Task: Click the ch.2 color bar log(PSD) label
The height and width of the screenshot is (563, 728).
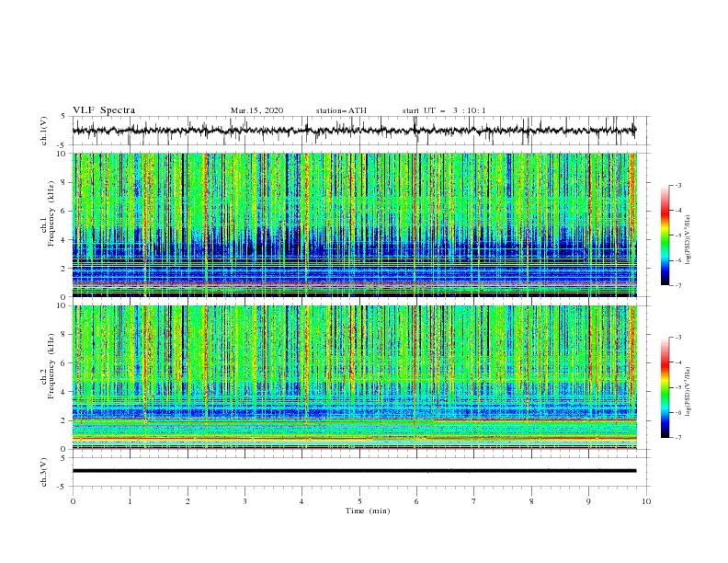Action: click(688, 392)
